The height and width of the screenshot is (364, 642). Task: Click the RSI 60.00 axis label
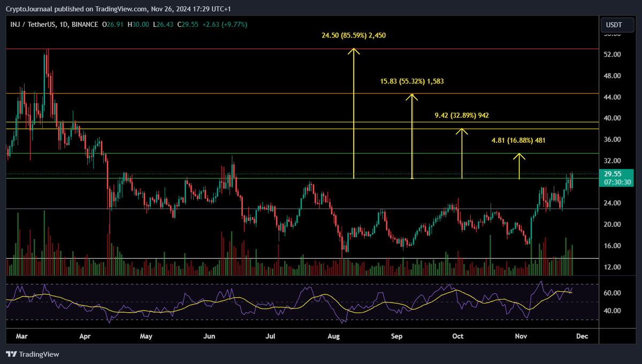coord(613,293)
